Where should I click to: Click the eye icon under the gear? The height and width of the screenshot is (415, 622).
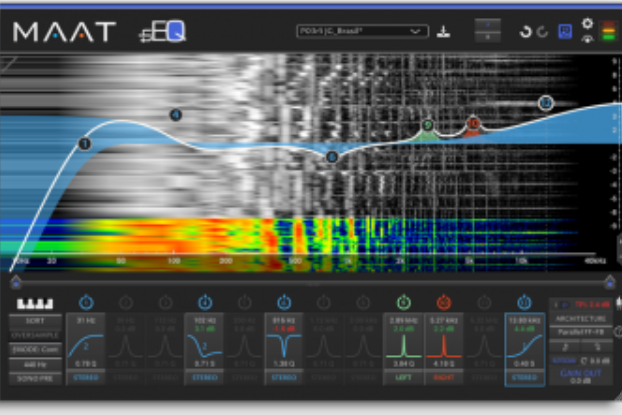tap(587, 38)
